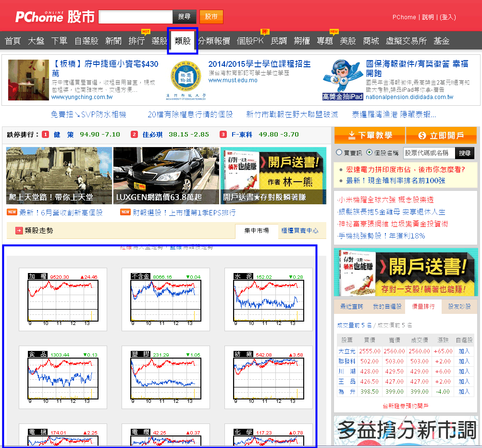The height and width of the screenshot is (448, 482).
Task: Open the 類股走勢 red arrow icon
Action: click(x=19, y=230)
